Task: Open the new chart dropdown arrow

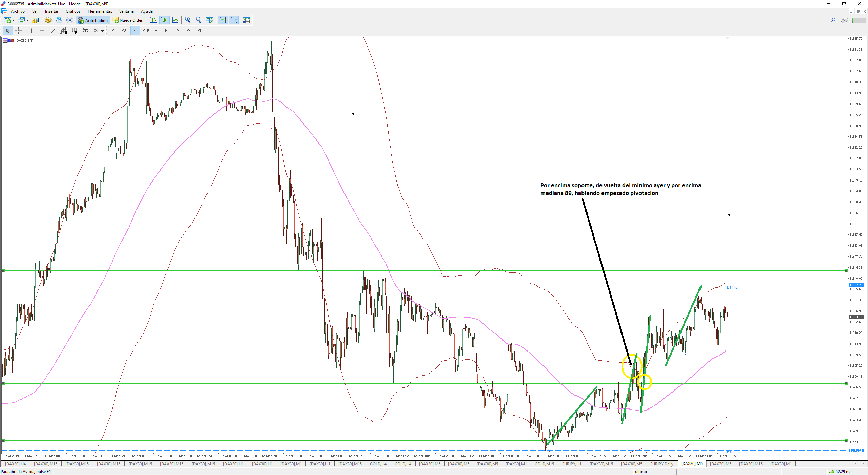Action: pos(14,21)
